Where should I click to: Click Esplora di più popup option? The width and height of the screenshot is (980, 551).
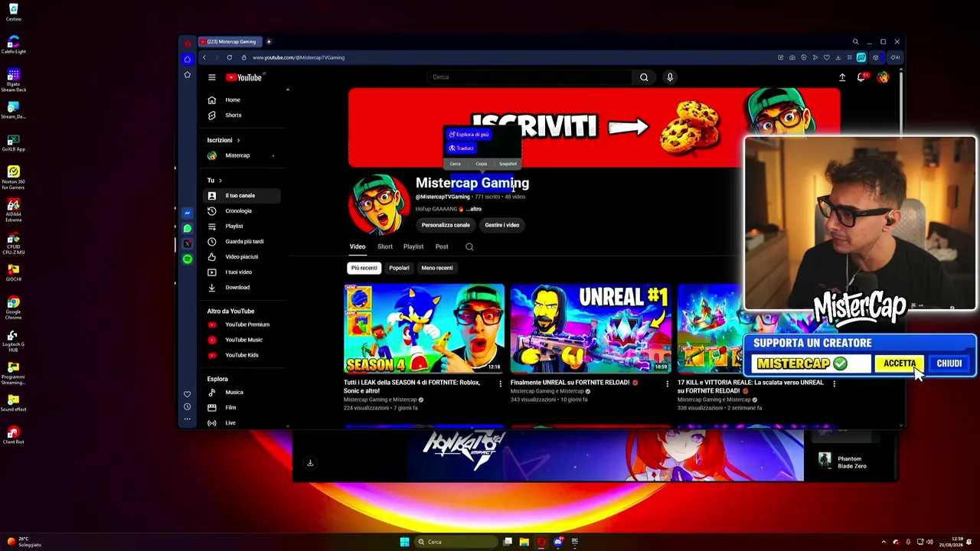pyautogui.click(x=469, y=135)
